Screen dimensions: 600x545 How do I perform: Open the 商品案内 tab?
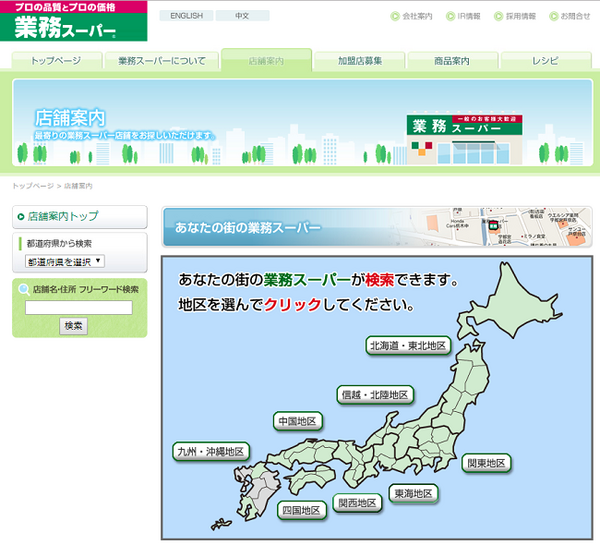click(x=452, y=60)
